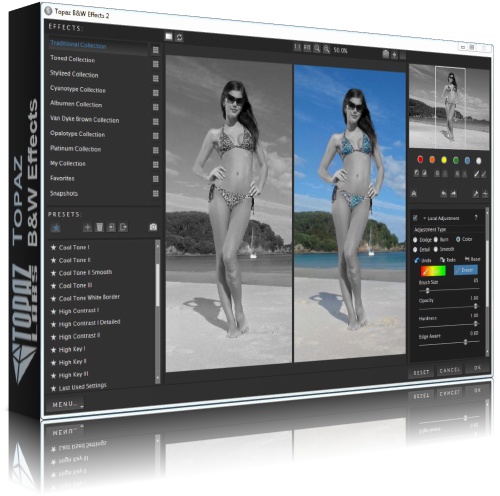Click the red color filter dot

pyautogui.click(x=420, y=160)
